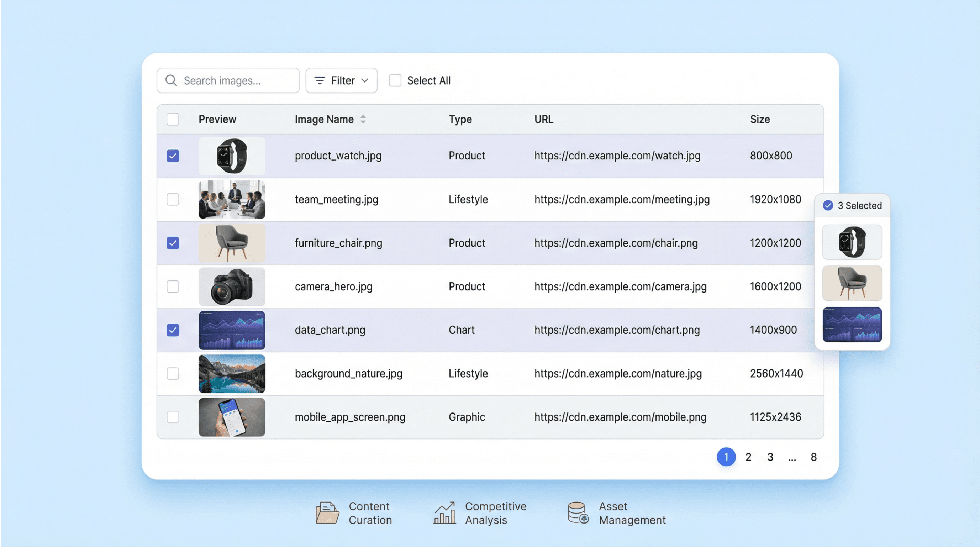Enable the Select All checkbox

pos(395,80)
